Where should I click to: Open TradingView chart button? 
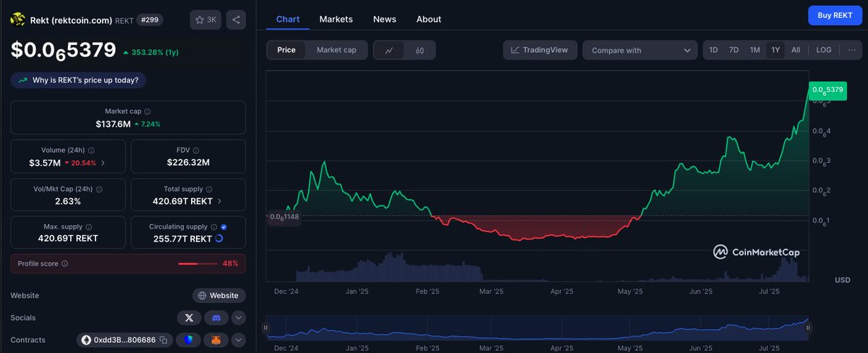click(540, 50)
